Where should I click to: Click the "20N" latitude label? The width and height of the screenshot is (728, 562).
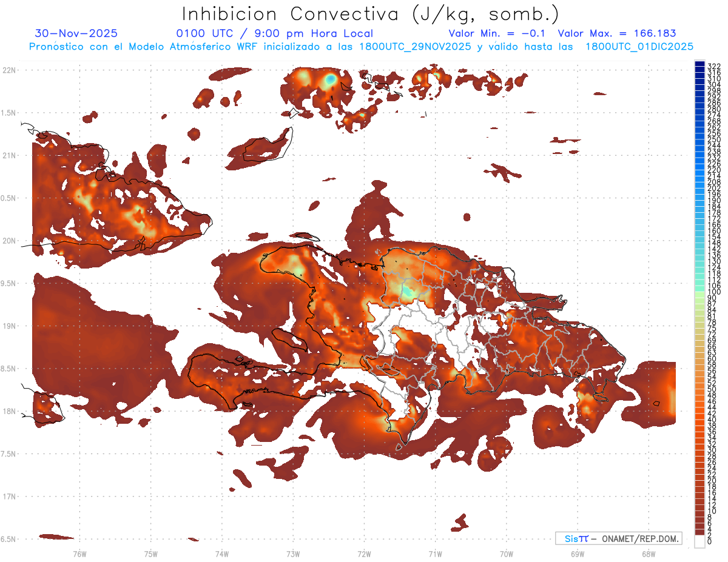tap(9, 241)
